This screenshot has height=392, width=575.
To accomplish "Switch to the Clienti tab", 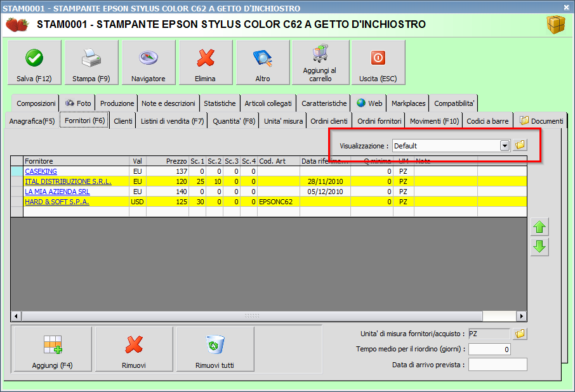I will (123, 121).
